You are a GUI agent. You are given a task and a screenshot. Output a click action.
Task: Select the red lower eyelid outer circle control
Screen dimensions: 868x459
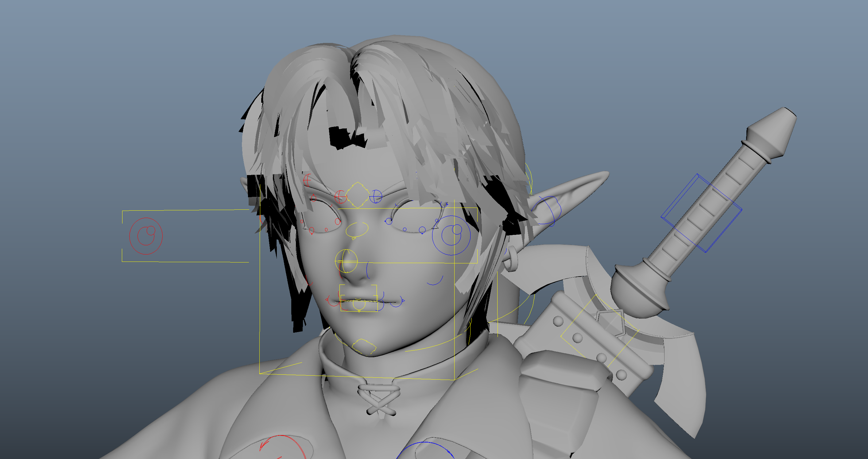click(311, 231)
